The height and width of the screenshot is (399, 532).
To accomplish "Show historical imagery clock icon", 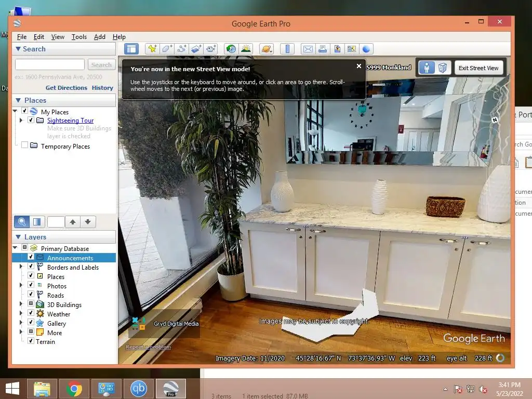I will 231,49.
